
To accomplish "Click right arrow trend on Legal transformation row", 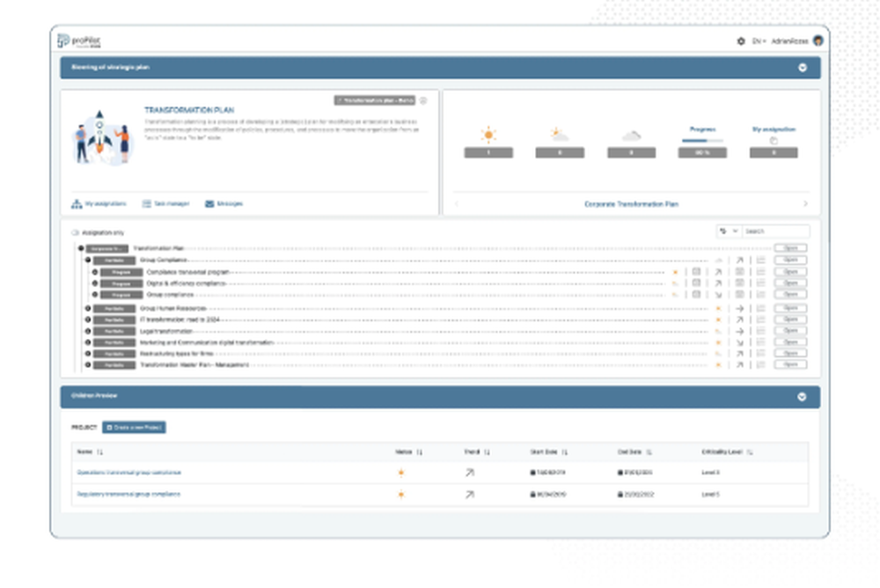I will pos(740,331).
